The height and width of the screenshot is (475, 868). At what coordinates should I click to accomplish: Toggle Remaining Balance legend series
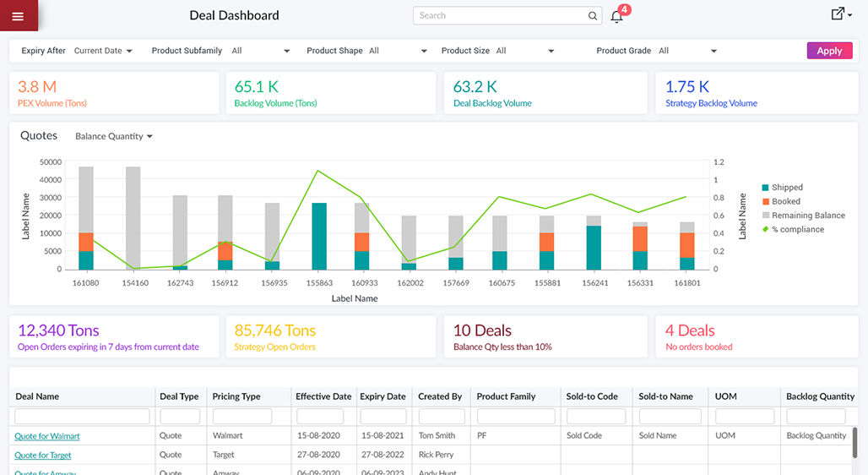coord(807,216)
